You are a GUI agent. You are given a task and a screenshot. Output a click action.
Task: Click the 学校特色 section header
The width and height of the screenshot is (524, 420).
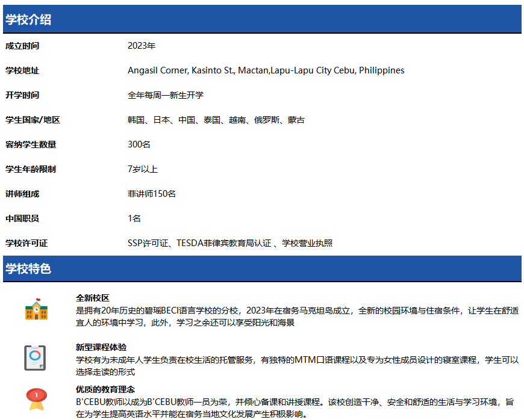(28, 269)
